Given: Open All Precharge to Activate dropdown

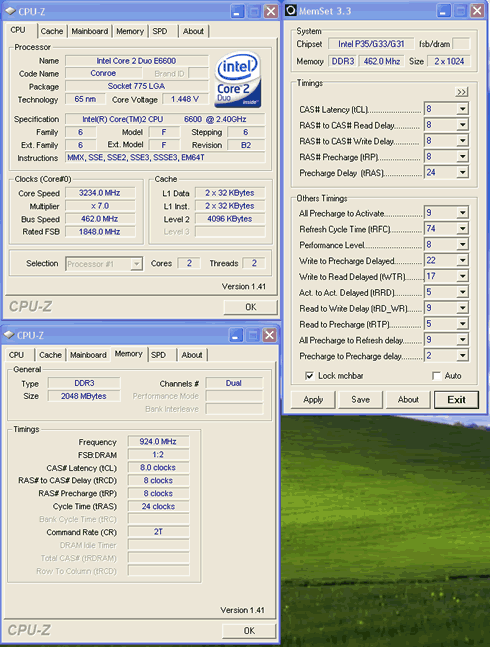Looking at the screenshot, I should point(462,213).
